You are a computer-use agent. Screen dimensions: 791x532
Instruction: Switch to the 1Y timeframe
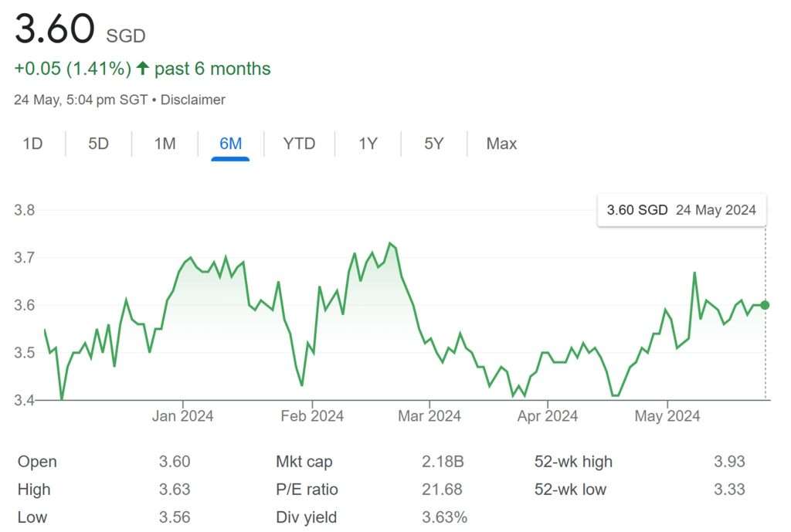click(367, 144)
